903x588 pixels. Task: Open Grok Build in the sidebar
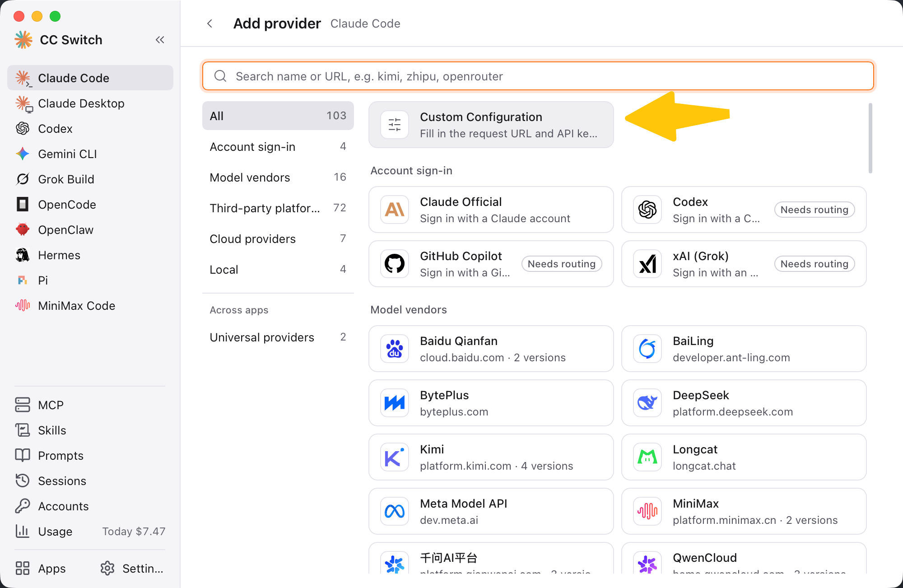point(90,179)
